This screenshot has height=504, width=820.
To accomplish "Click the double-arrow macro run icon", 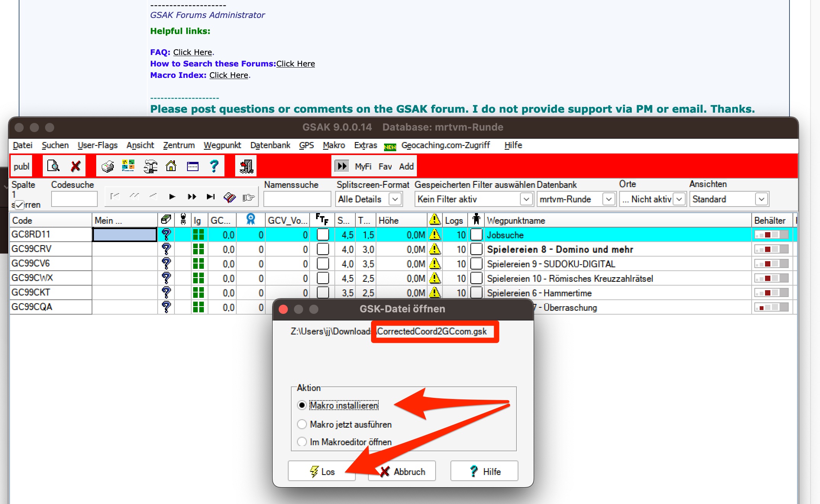I will tap(342, 166).
